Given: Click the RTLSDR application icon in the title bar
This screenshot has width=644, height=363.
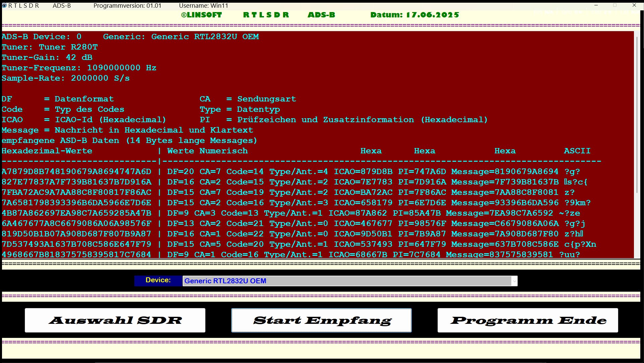Looking at the screenshot, I should coord(4,5).
